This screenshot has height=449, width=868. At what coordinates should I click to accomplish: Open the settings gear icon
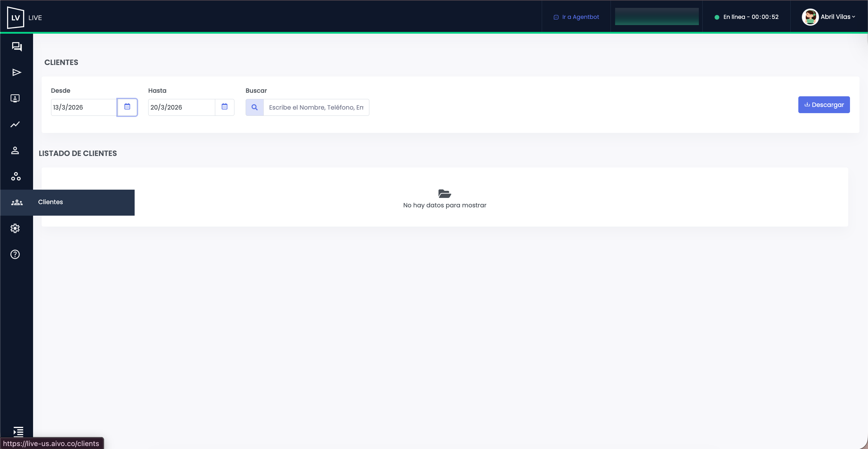tap(15, 228)
